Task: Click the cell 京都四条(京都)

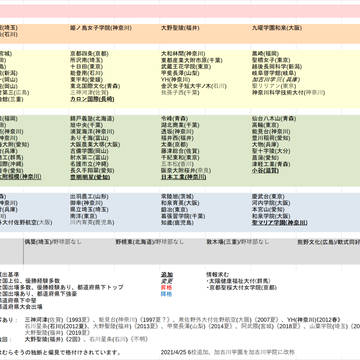Action: 89,54
